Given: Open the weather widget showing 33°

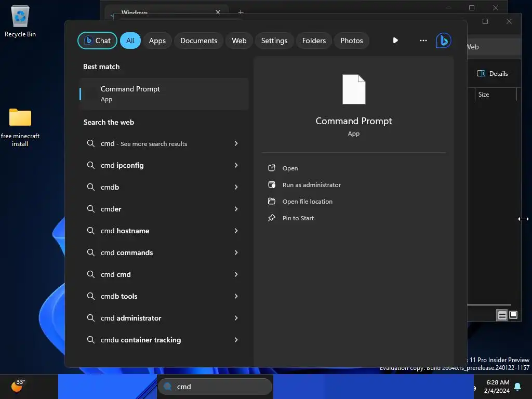Looking at the screenshot, I should 18,386.
